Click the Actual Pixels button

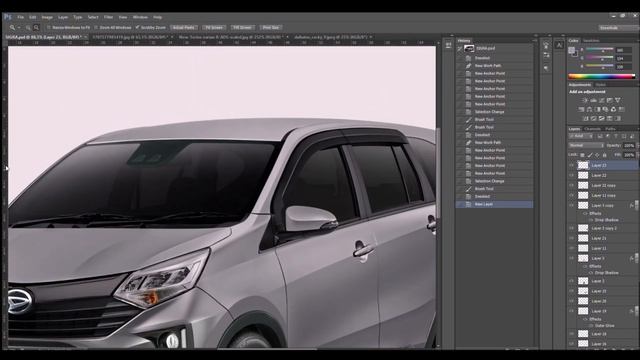(184, 27)
